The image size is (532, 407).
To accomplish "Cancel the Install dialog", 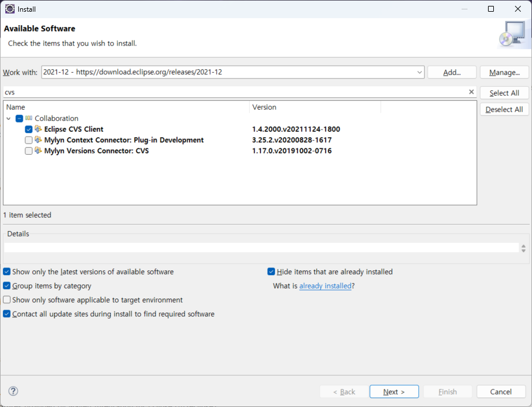I will [x=501, y=392].
